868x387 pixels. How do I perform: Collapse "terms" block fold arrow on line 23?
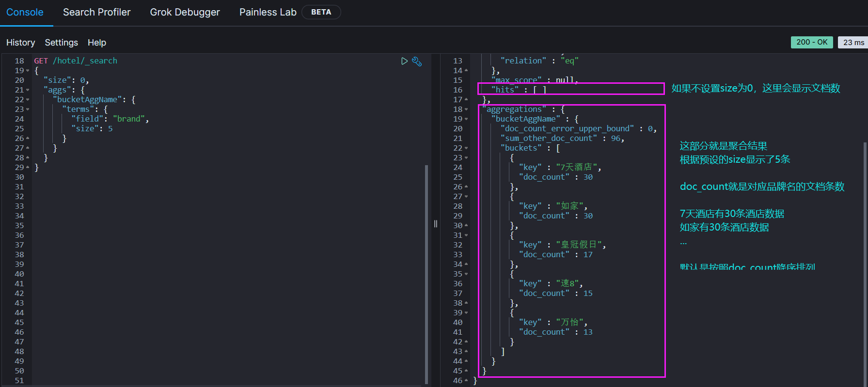28,109
